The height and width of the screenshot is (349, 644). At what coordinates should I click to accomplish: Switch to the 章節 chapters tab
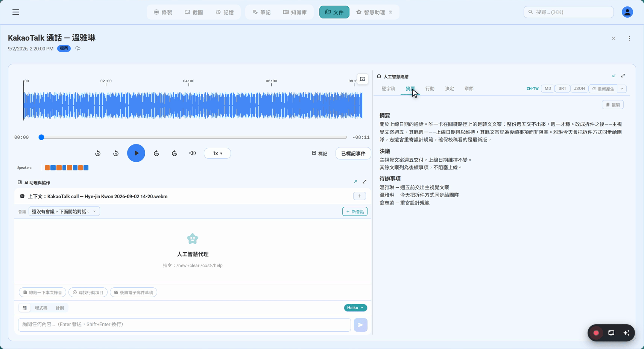tap(469, 89)
